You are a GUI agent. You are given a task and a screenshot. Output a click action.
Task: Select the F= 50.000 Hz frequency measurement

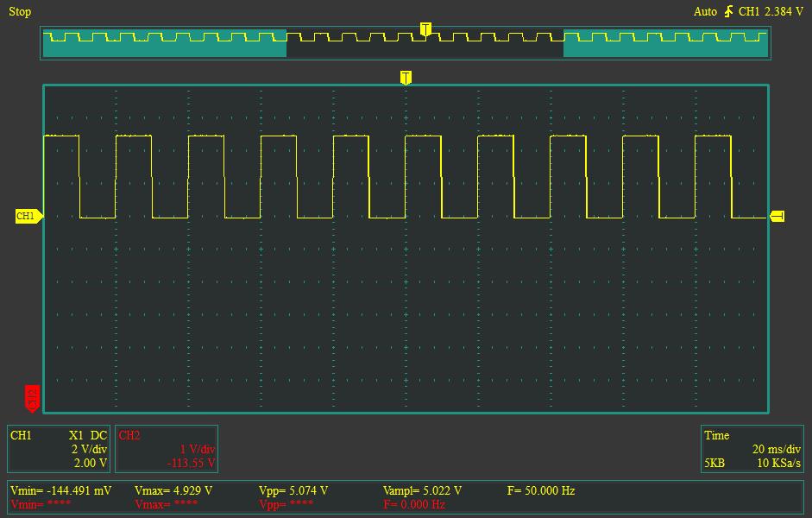tap(541, 490)
